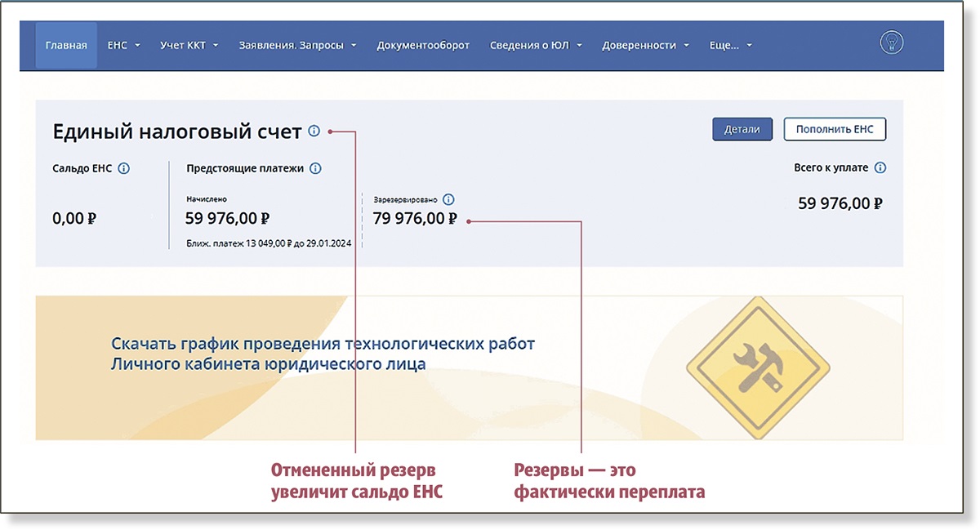Click the Пополнить ЕНС button
Screen dimensions: 980x530
pyautogui.click(x=834, y=129)
